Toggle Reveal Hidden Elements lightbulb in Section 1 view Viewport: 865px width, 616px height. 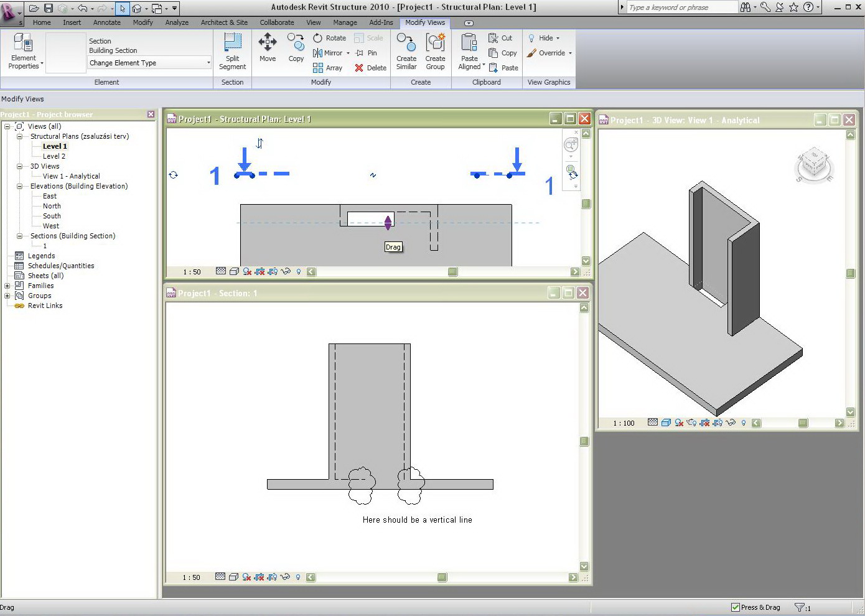point(298,577)
